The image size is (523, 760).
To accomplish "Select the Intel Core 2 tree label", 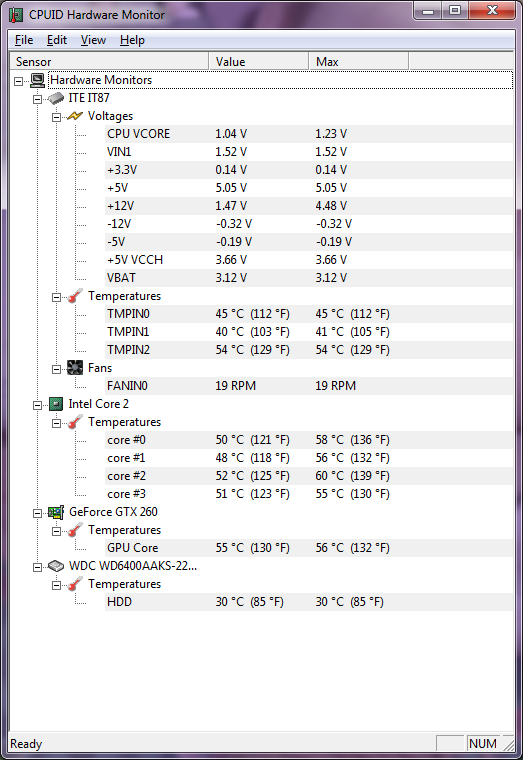I will (98, 404).
